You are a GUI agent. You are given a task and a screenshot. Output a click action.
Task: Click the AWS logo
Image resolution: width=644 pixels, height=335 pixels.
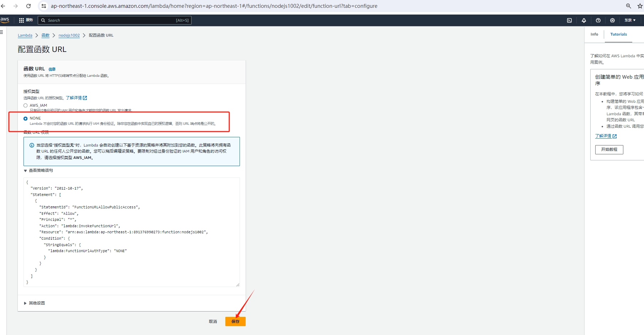(5, 20)
